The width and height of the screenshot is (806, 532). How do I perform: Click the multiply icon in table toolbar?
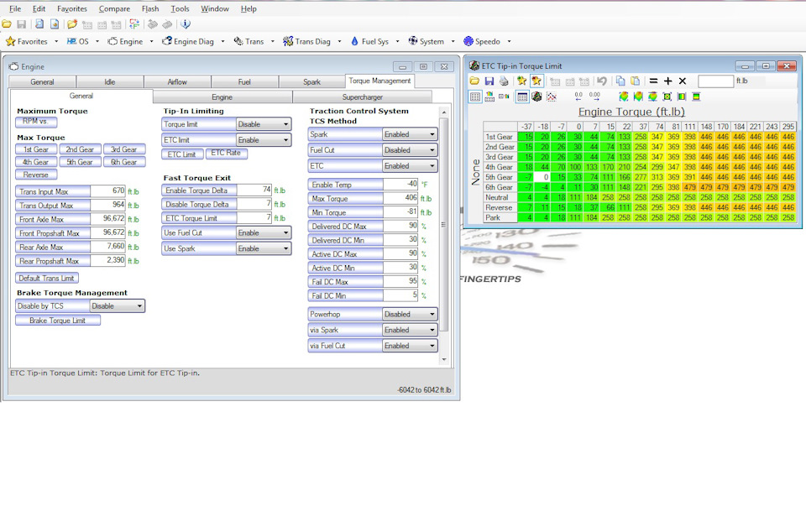click(x=682, y=81)
